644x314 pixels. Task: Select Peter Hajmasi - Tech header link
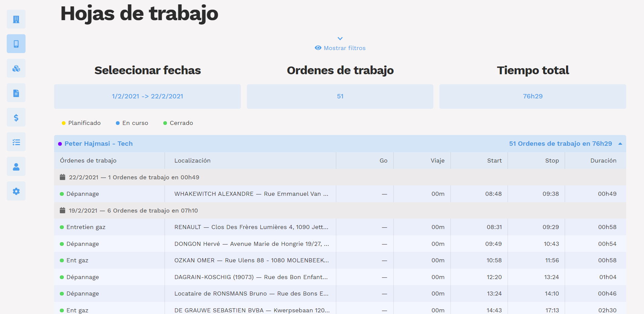(x=98, y=143)
